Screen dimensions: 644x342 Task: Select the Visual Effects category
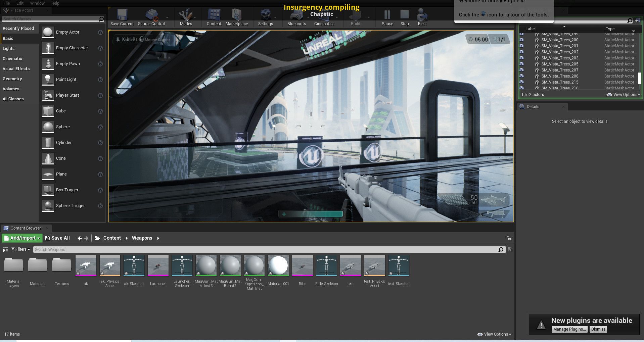tap(16, 69)
